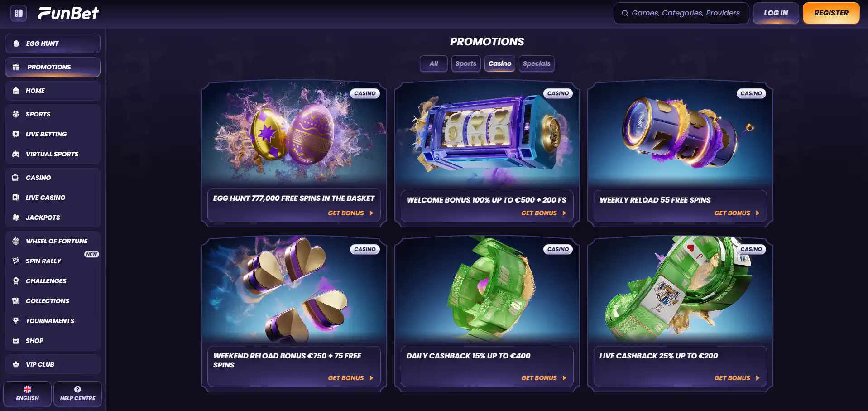Open Jackpots from the sidebar icon
Viewport: 868px width, 411px height.
[x=16, y=218]
